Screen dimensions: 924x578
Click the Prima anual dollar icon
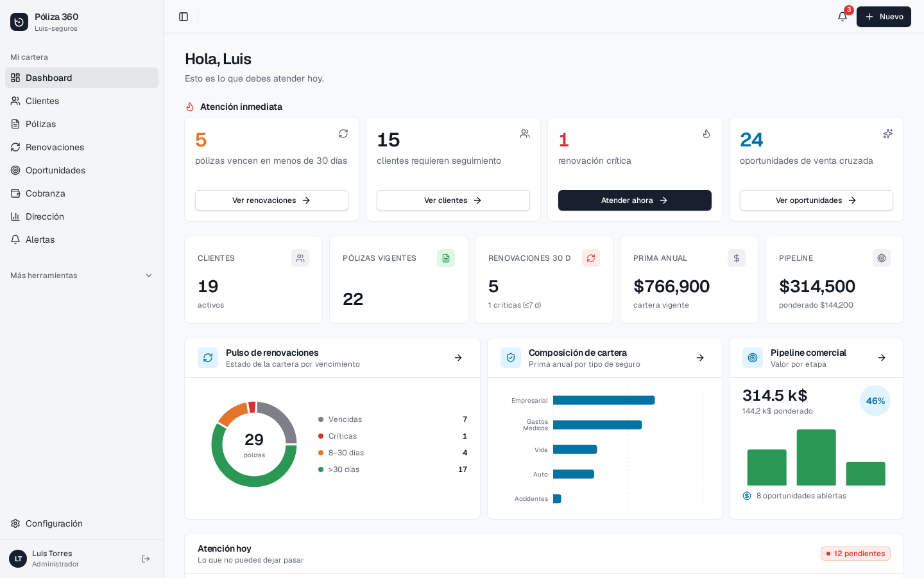pyautogui.click(x=737, y=258)
